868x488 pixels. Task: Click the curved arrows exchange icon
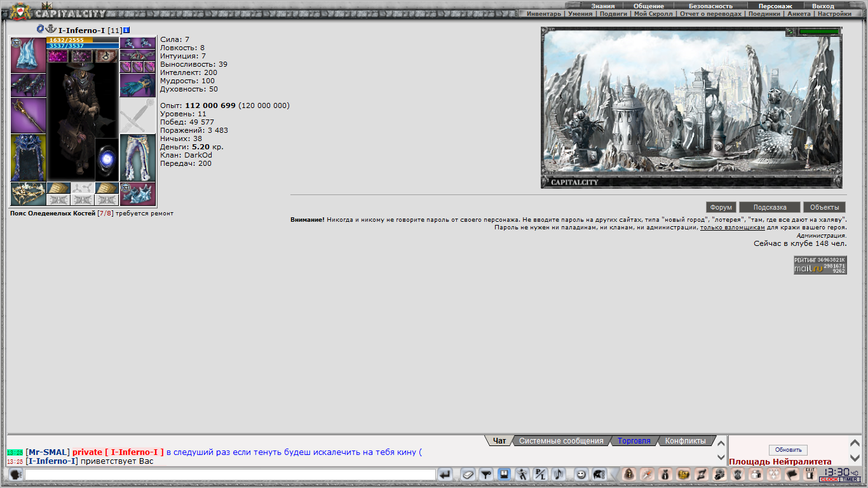pos(702,474)
